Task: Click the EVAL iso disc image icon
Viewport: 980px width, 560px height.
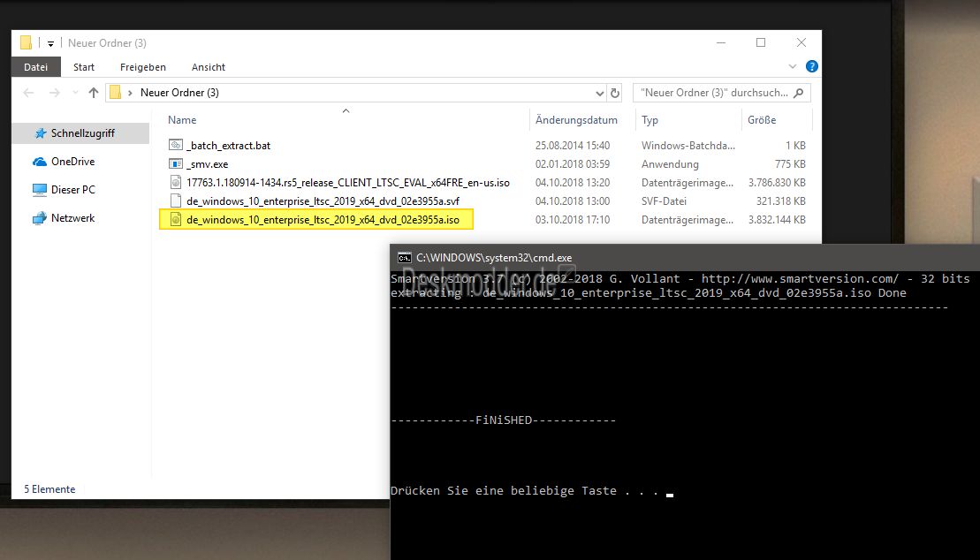Action: point(176,183)
